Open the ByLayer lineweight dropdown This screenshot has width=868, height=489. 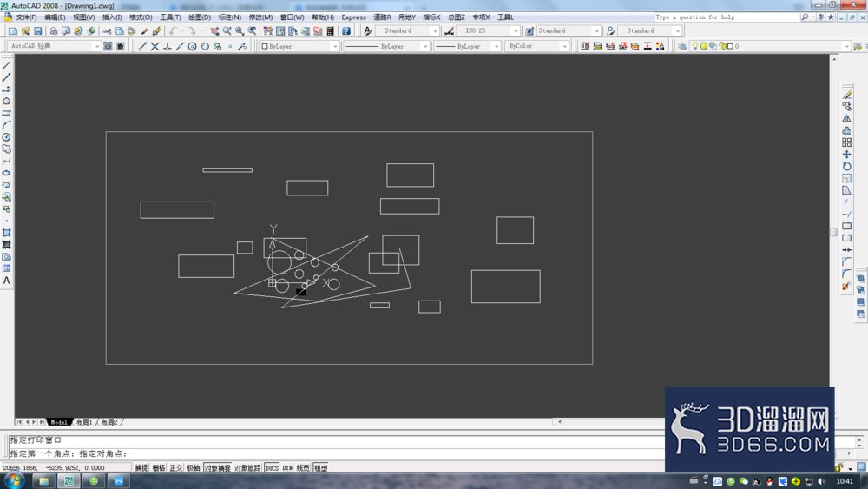[467, 46]
